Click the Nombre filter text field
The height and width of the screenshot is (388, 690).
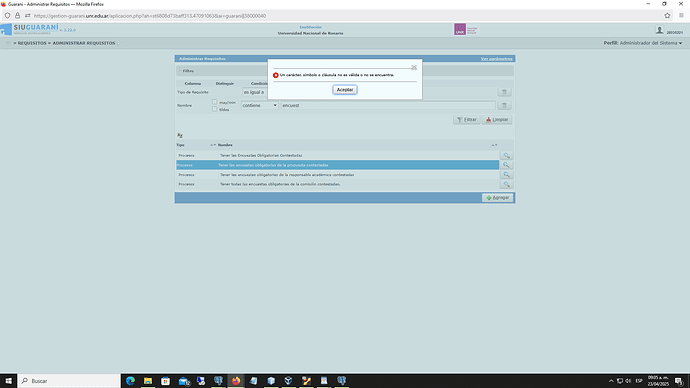[388, 106]
